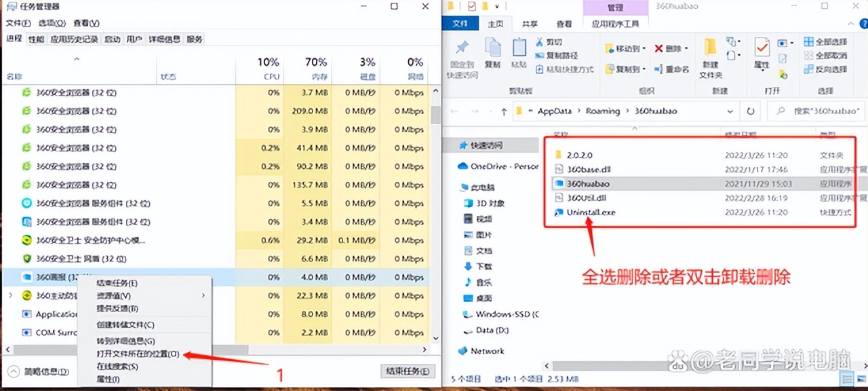Open Network in the navigation pane
This screenshot has height=391, width=868.
(x=488, y=351)
